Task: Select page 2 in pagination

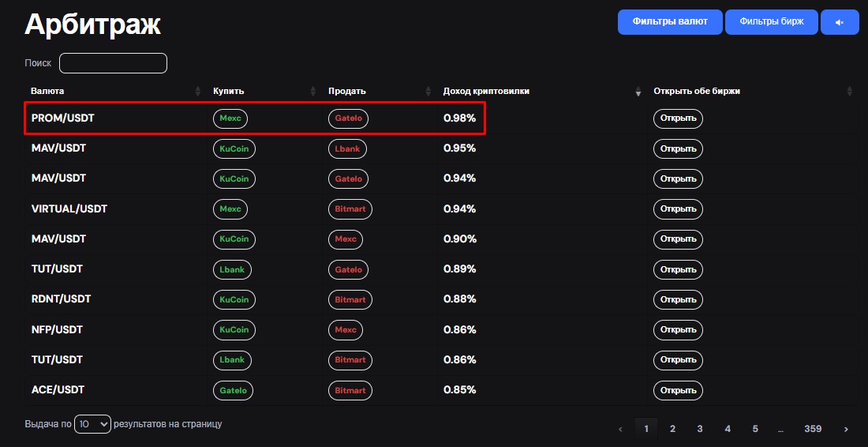Action: click(672, 429)
